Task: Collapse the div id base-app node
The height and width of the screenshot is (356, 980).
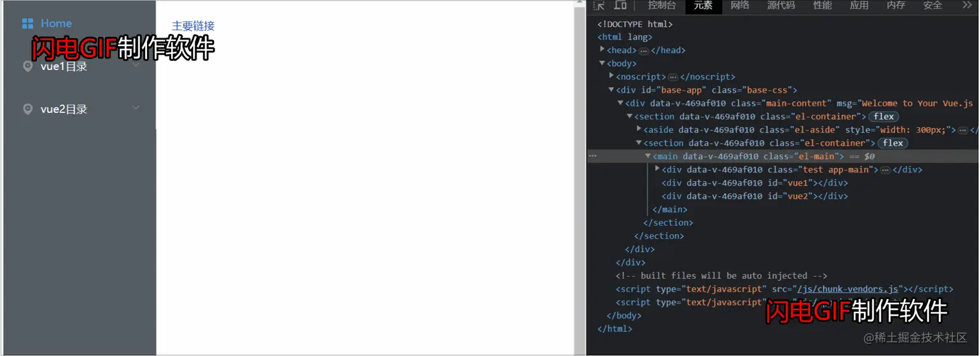Action: [x=611, y=90]
